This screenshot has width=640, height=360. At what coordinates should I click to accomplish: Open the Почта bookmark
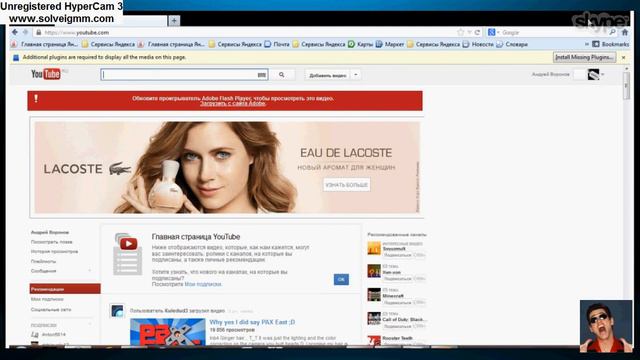(x=277, y=44)
